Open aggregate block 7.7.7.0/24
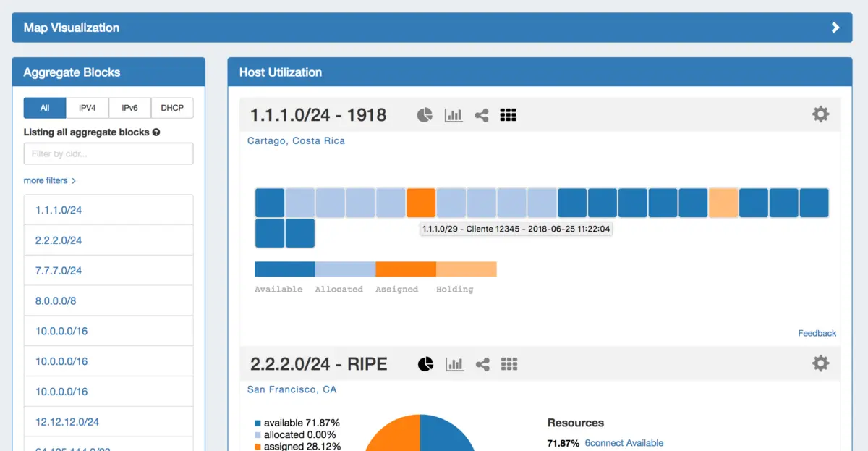This screenshot has height=451, width=868. tap(109, 271)
